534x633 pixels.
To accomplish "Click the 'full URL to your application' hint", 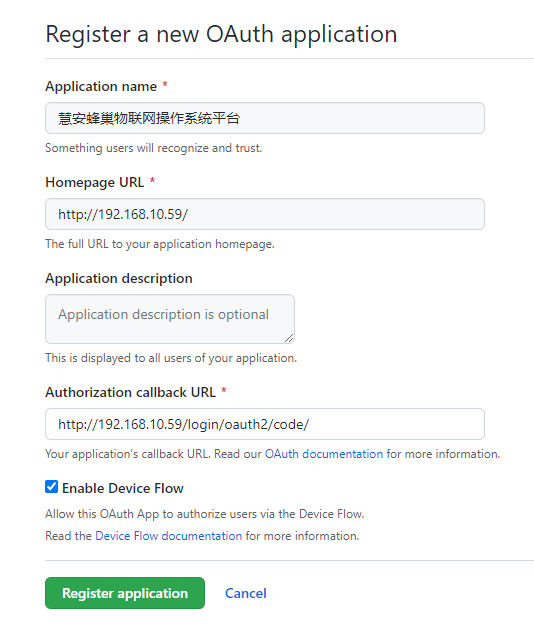I will [x=160, y=244].
